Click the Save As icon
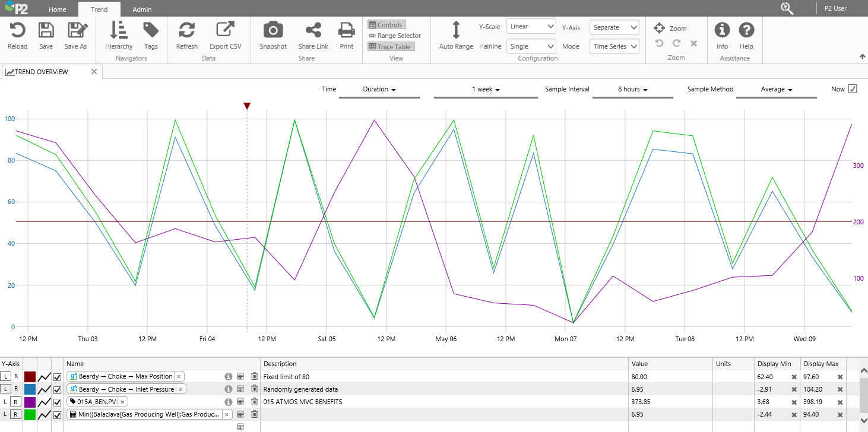Screen dimensions: 868x432 pos(76,31)
